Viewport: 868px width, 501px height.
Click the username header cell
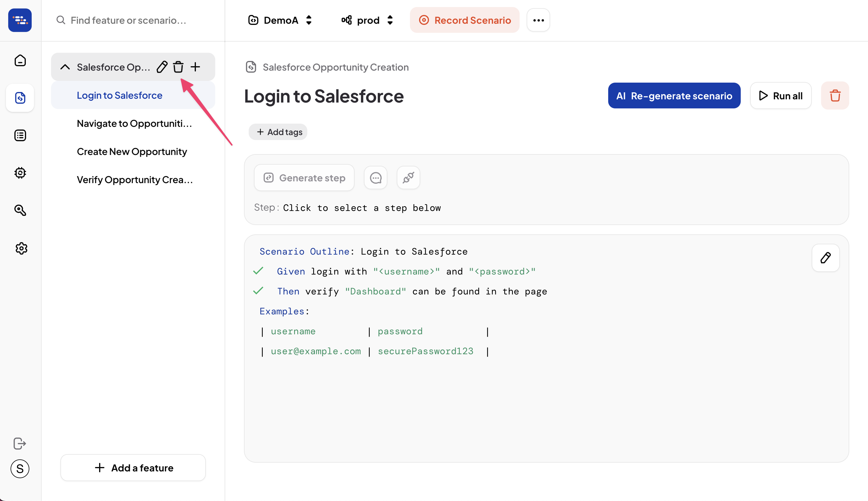pos(293,331)
